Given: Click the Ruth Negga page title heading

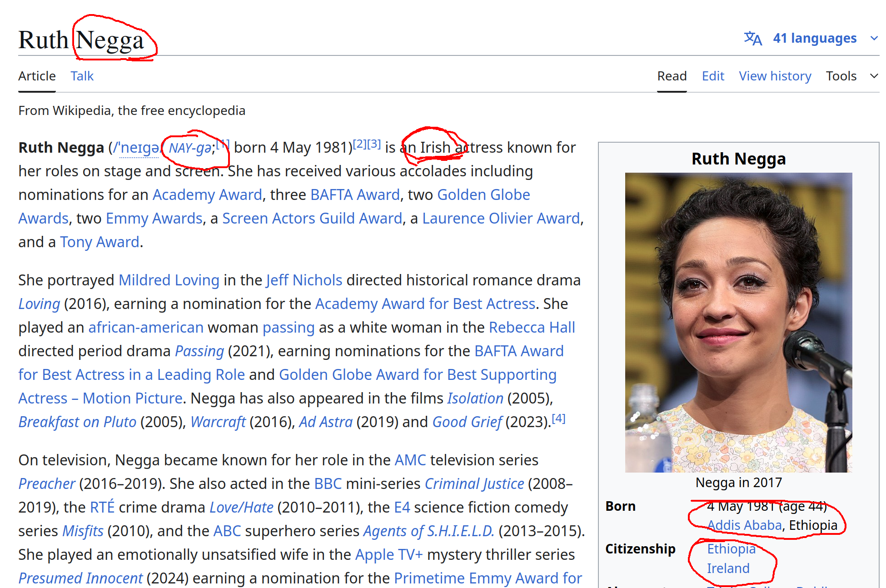Looking at the screenshot, I should (81, 40).
